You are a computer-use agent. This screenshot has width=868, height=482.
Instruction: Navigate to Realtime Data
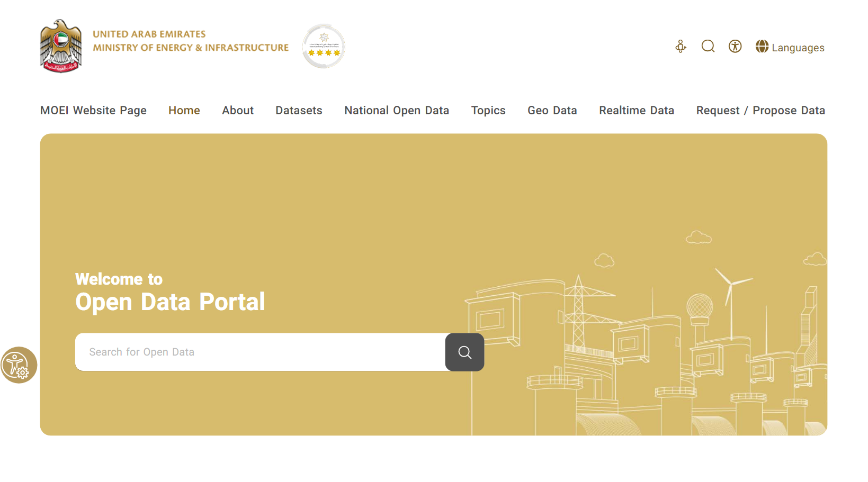pos(636,111)
